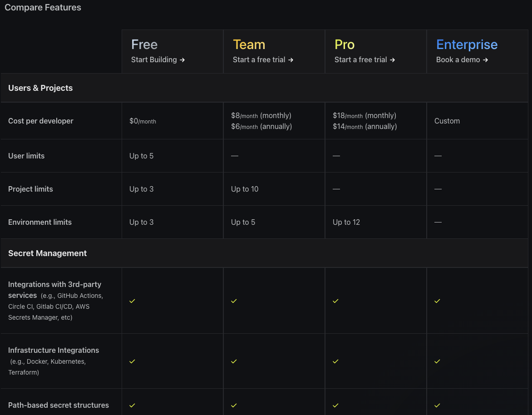Click the Compare Features title
This screenshot has width=532, height=415.
(x=43, y=7)
